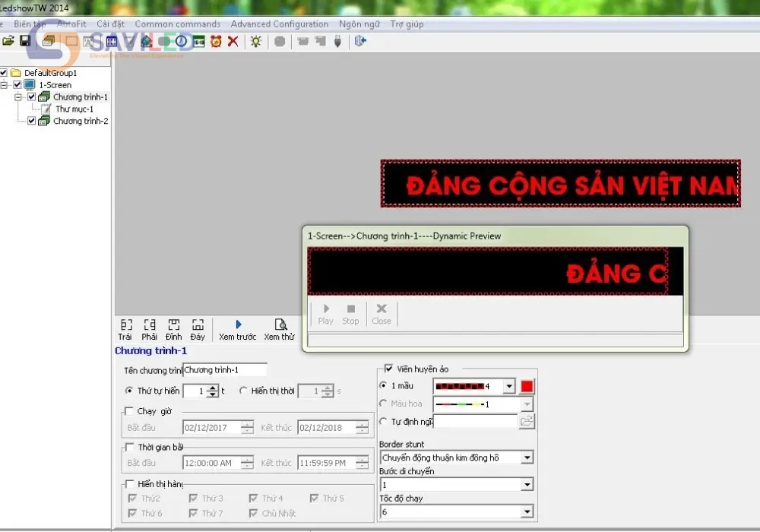Open the Common commands menu
The image size is (760, 532).
[177, 24]
